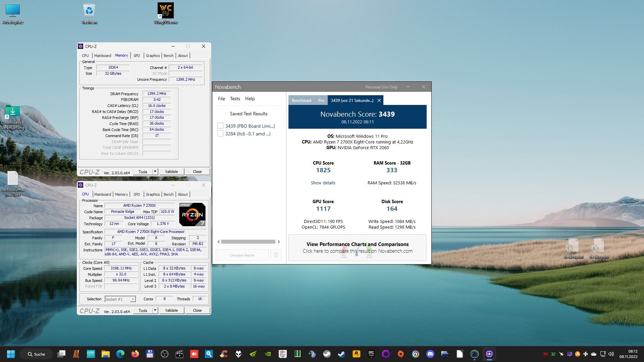Screen dimensions: 644x362
Task: Open Ubisoft Connect from the taskbar
Action: click(415, 354)
